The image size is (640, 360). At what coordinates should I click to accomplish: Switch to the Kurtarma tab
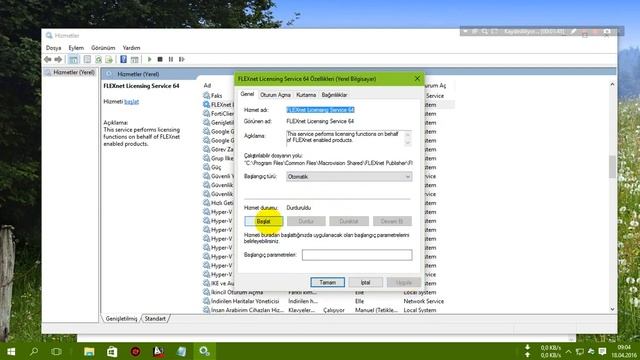point(306,95)
